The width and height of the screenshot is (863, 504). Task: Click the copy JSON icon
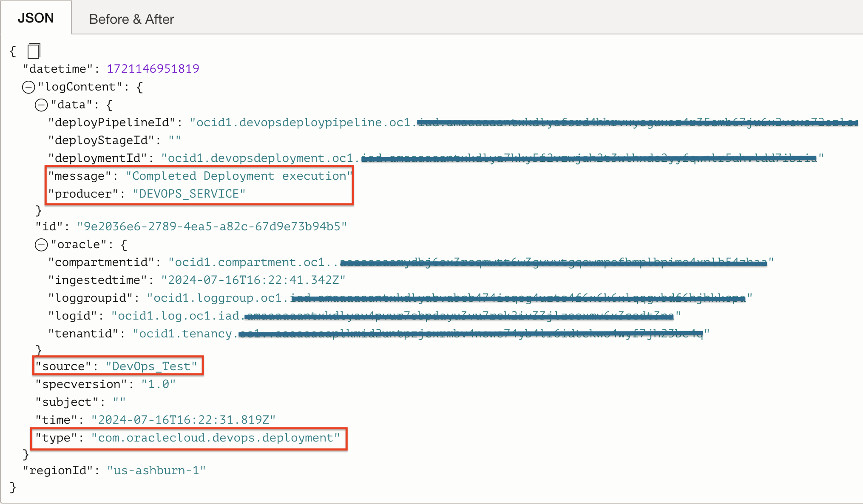click(x=33, y=51)
